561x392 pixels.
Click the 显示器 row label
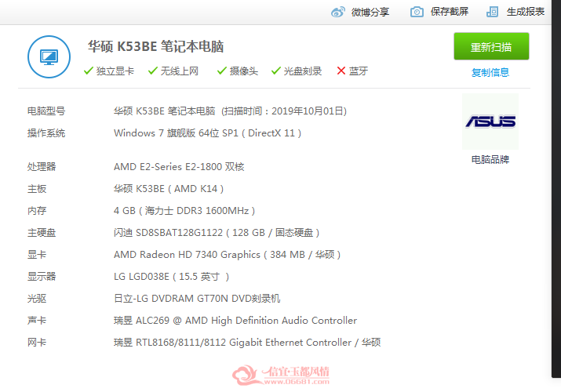[42, 277]
